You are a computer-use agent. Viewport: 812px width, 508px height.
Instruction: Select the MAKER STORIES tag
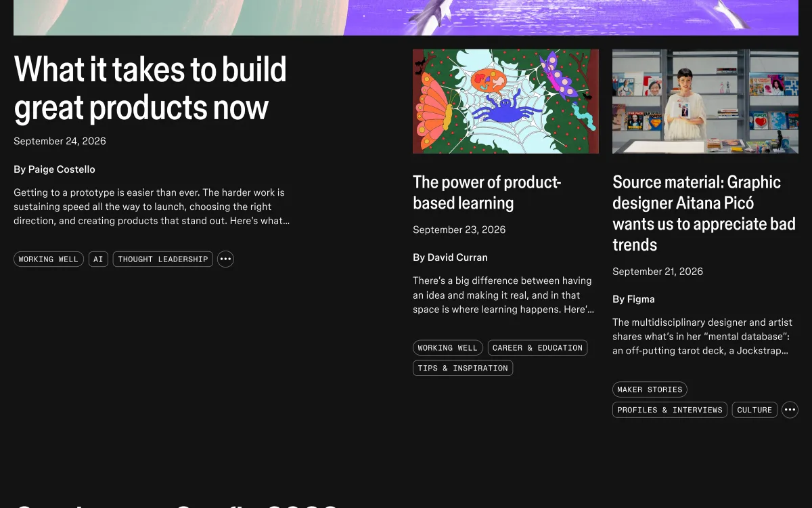(650, 389)
